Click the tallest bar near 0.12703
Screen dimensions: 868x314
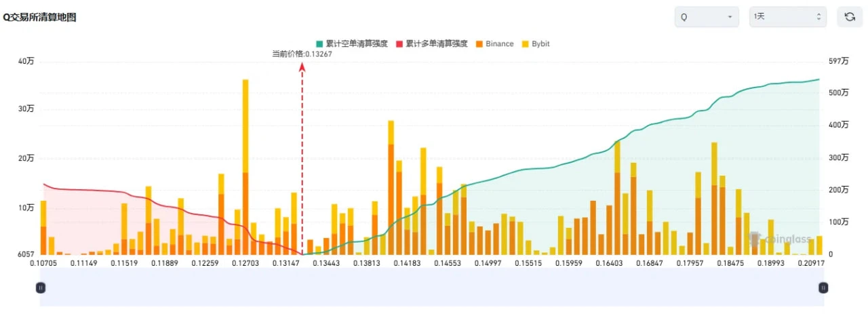[245, 167]
